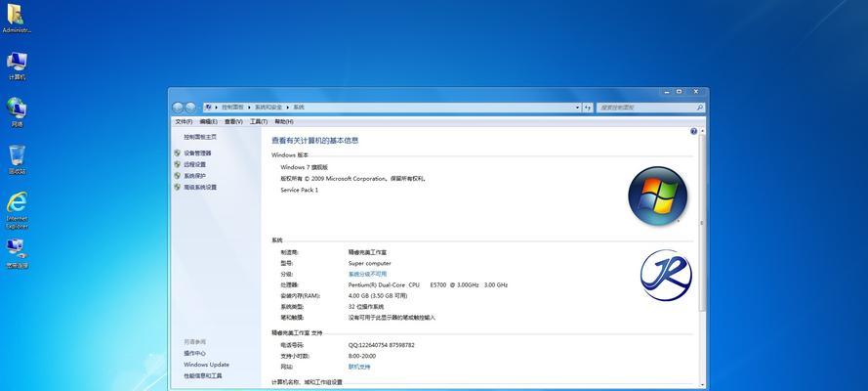Click the vertical scrollbar down arrow
868x391 pixels.
pyautogui.click(x=703, y=384)
